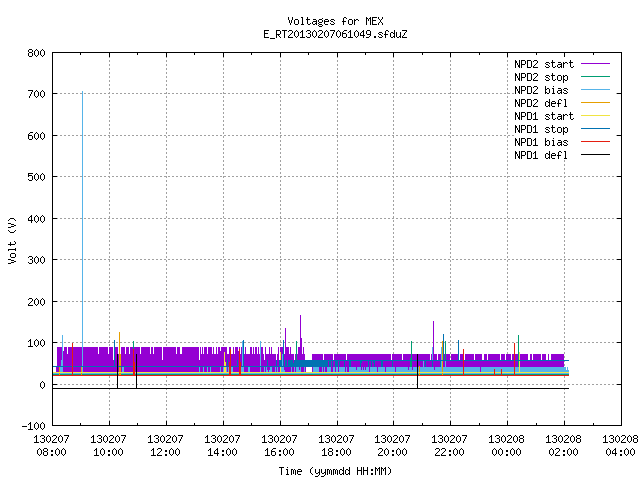
Task: Click the NPD2 stop green legend line
Action: [x=595, y=77]
